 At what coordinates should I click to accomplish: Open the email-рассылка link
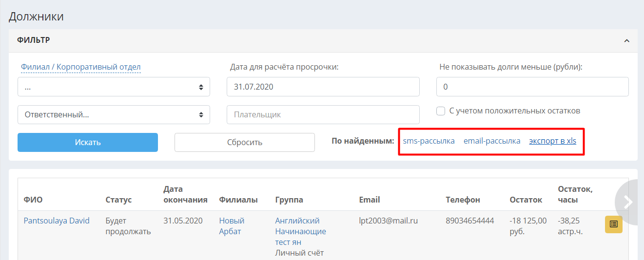(x=492, y=141)
